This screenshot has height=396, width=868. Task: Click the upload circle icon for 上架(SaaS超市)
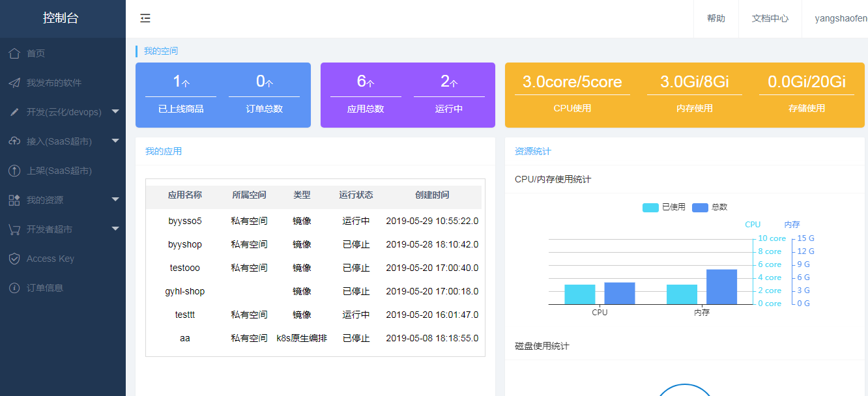pos(14,171)
